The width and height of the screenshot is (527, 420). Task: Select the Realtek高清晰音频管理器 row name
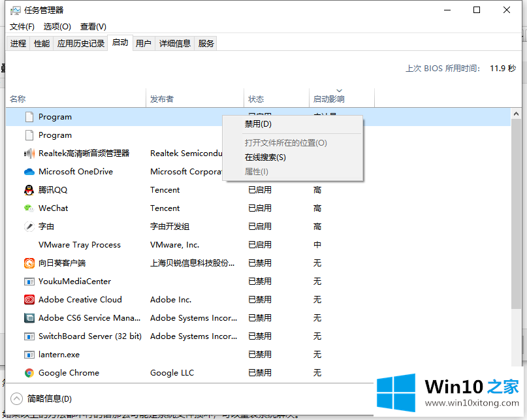point(84,153)
